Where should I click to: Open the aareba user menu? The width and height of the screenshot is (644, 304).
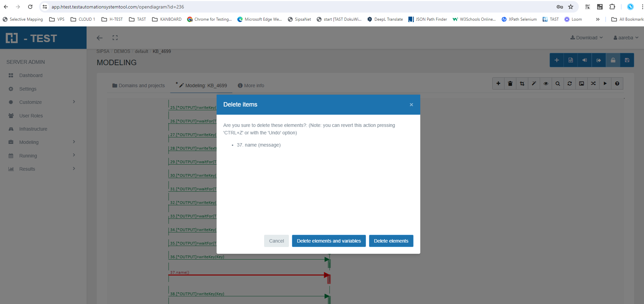(x=626, y=38)
